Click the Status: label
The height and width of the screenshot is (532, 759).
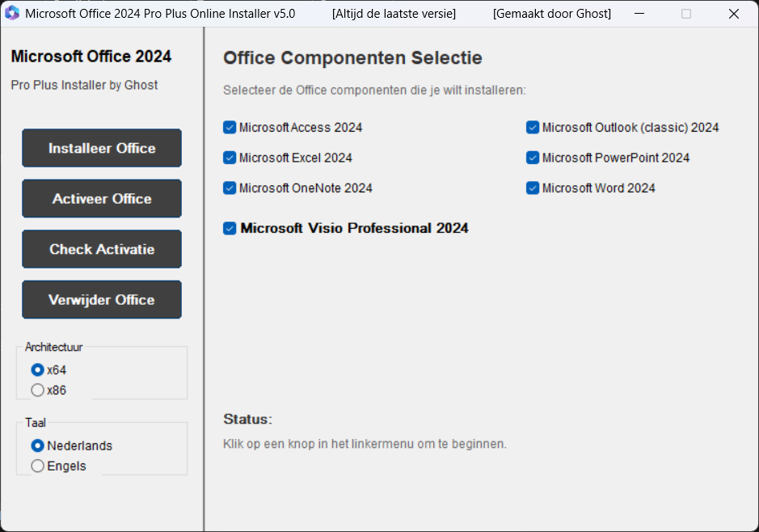[248, 419]
